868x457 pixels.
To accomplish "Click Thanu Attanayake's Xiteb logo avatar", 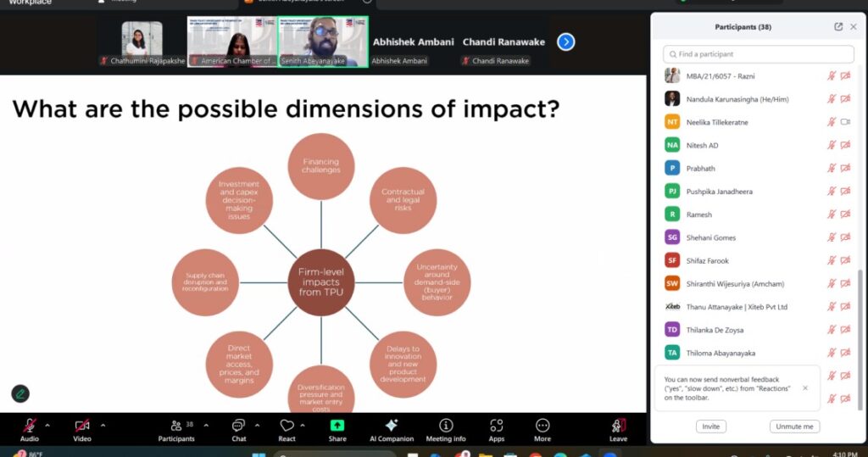I will point(672,306).
